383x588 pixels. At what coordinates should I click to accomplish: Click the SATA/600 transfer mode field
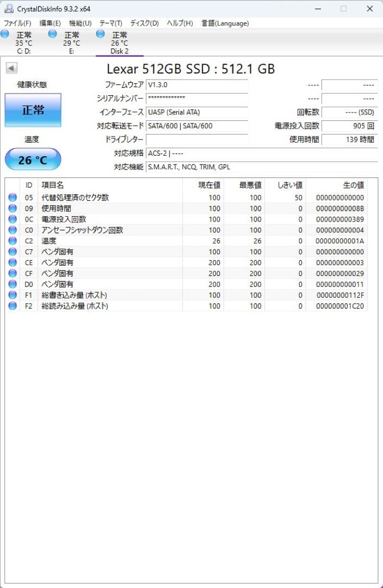coord(197,126)
